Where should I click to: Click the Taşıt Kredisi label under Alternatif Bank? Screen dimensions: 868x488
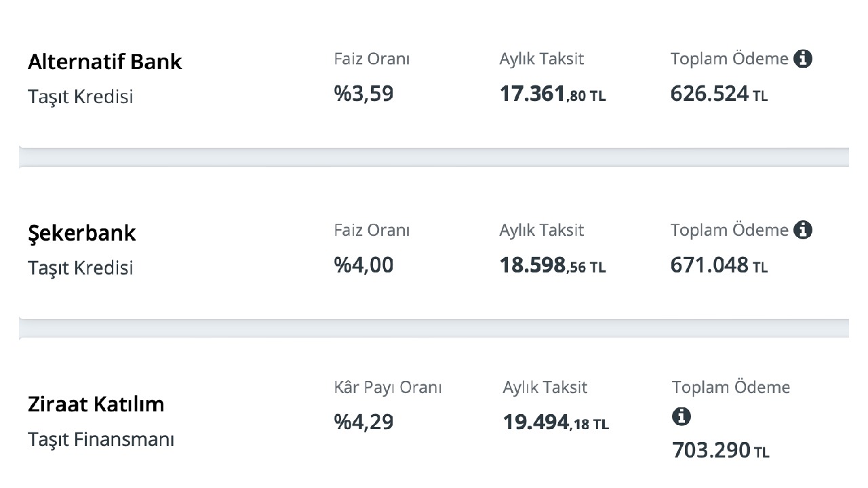pyautogui.click(x=81, y=97)
